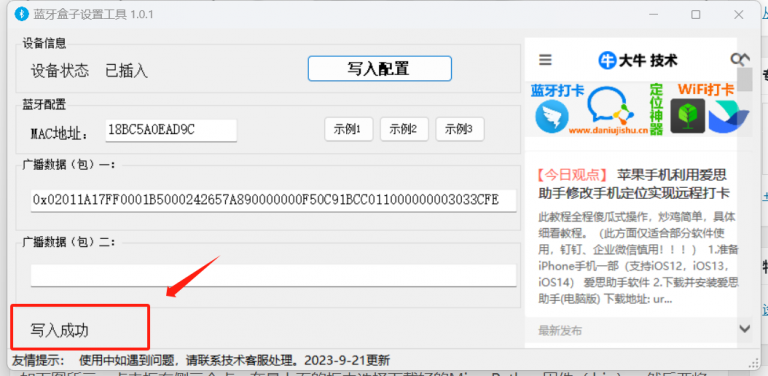Maximize the 蓝牙盒子设置工具 window
This screenshot has height=376, width=768.
pos(696,15)
